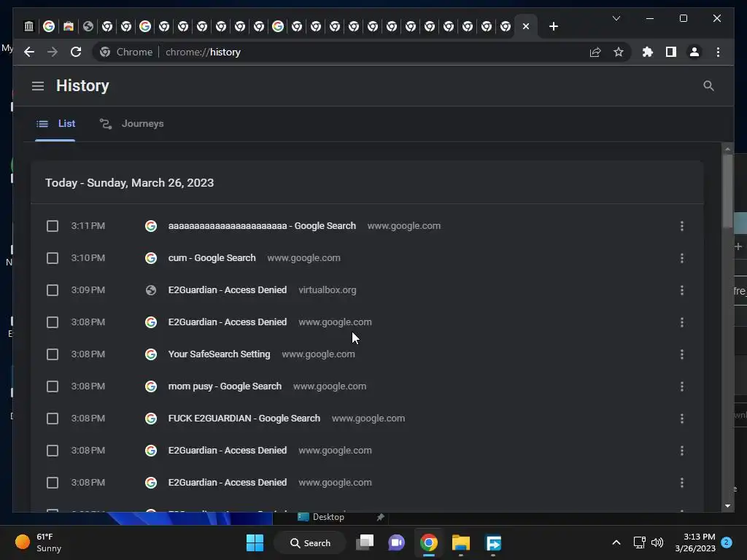Click the Desktop toolbar label on the taskbar
Viewport: 747px width, 560px height.
point(328,517)
